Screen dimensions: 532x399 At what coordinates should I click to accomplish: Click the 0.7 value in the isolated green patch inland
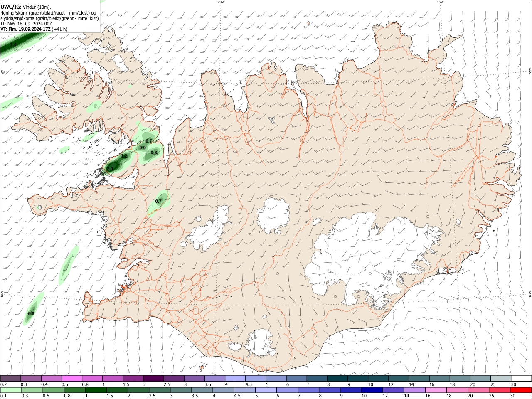click(x=158, y=201)
